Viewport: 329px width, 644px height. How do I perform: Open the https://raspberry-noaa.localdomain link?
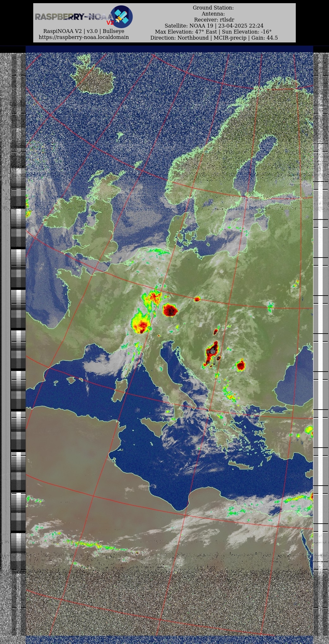[84, 37]
